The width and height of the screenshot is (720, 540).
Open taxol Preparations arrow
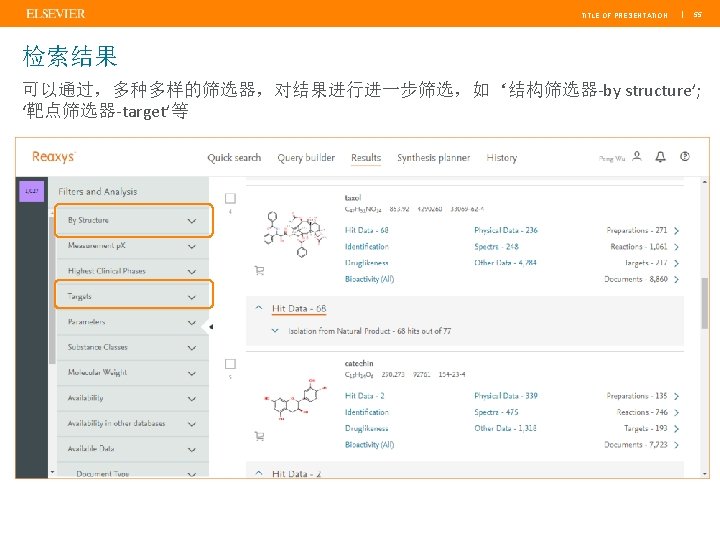pyautogui.click(x=677, y=230)
